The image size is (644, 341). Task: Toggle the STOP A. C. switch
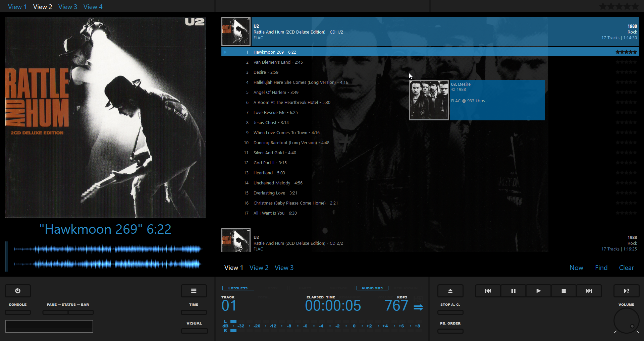[450, 312]
